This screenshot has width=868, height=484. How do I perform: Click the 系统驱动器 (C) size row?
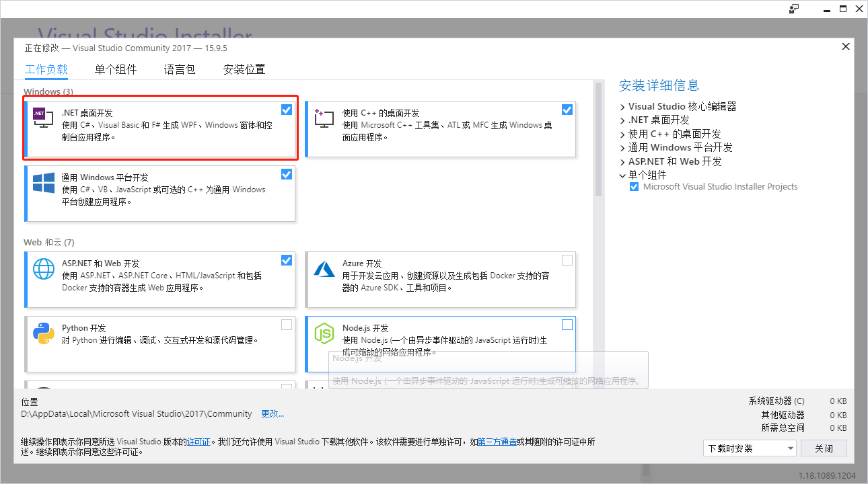pyautogui.click(x=797, y=401)
